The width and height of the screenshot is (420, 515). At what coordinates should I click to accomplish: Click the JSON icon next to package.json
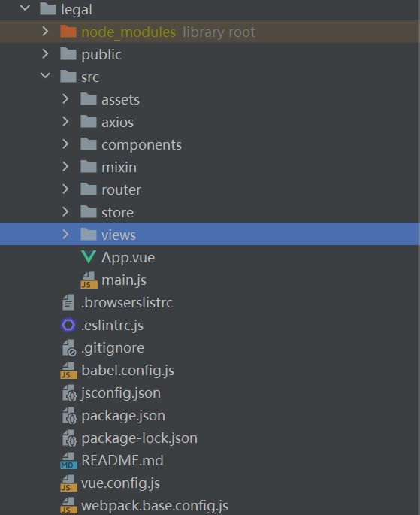tap(69, 416)
